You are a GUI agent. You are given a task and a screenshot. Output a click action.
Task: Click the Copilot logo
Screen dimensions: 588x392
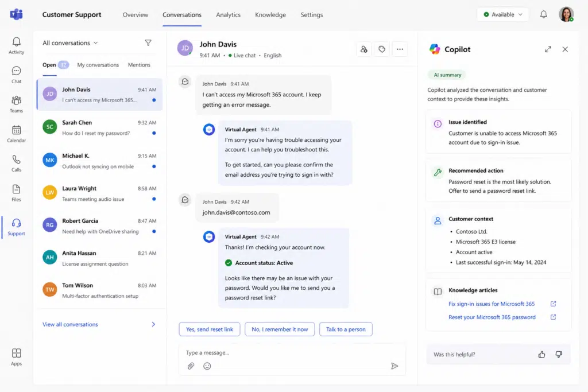435,49
